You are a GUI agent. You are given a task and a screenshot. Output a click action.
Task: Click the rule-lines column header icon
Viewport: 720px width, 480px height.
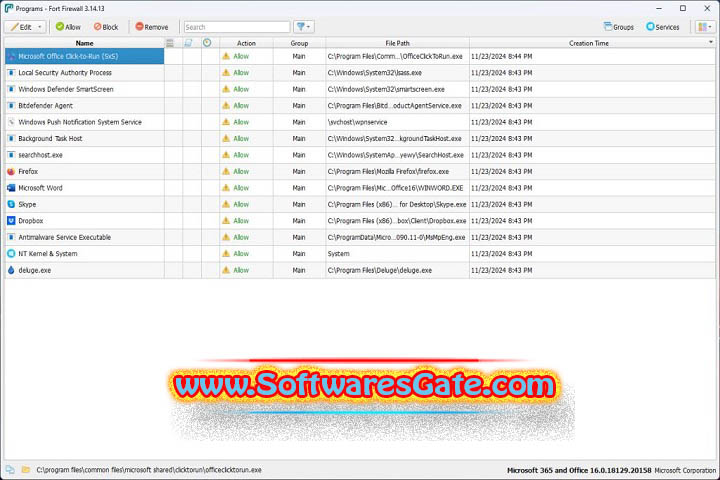click(x=170, y=43)
